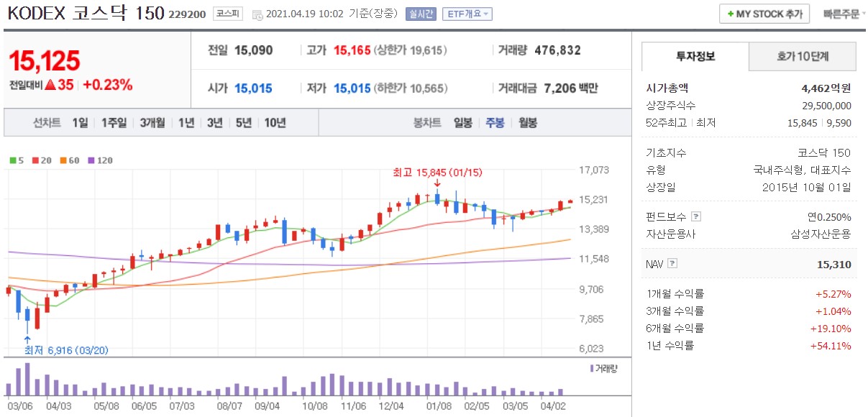Click the 고가 value 15,165
Viewport: 868px width, 417px height.
tap(352, 50)
